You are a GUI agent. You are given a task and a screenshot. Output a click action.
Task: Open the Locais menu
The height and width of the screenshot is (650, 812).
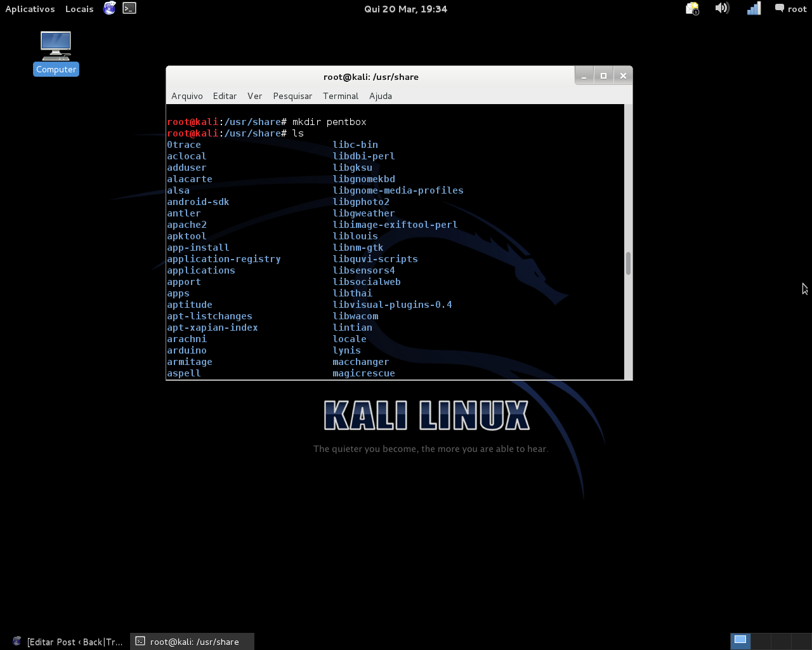tap(79, 9)
